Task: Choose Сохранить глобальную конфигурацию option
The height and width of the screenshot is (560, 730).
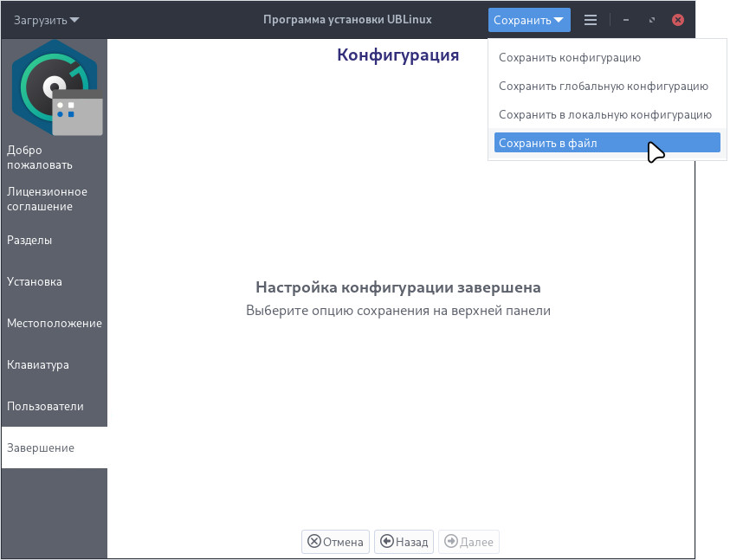Action: point(604,86)
